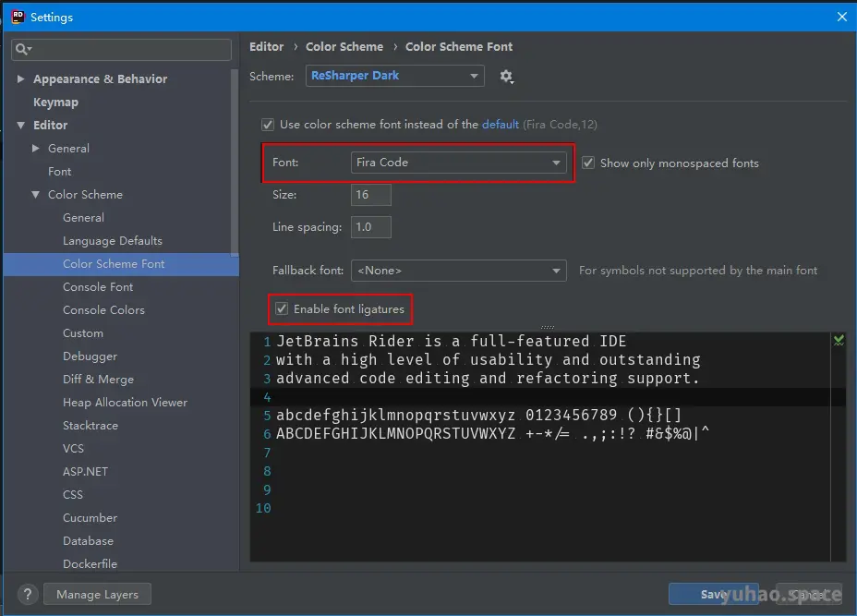The width and height of the screenshot is (857, 616).
Task: Uncheck Show only monospaced fonts
Action: pos(587,163)
